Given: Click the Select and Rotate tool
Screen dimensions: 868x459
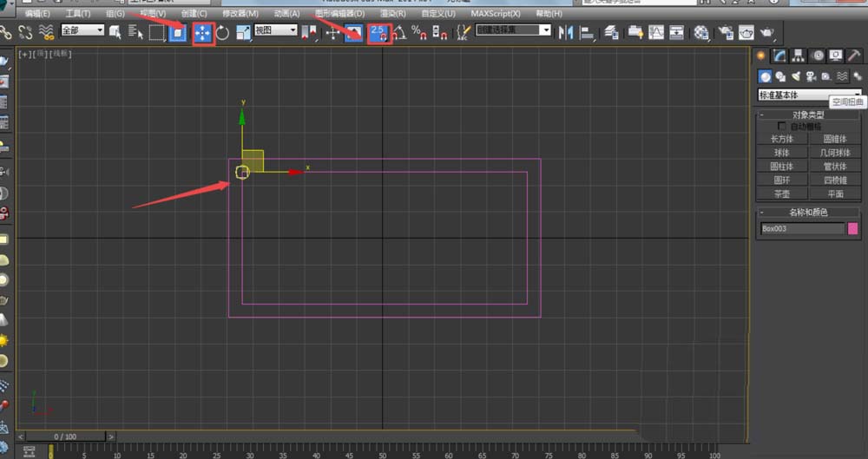Looking at the screenshot, I should 223,33.
